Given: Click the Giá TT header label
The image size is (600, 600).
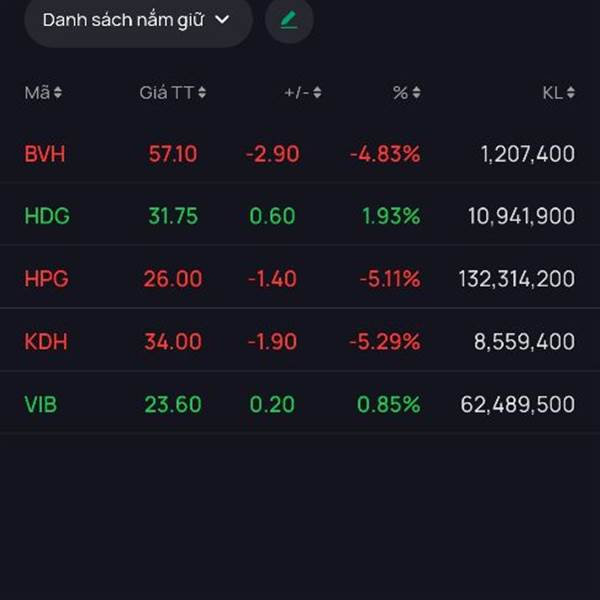Looking at the screenshot, I should tap(166, 93).
